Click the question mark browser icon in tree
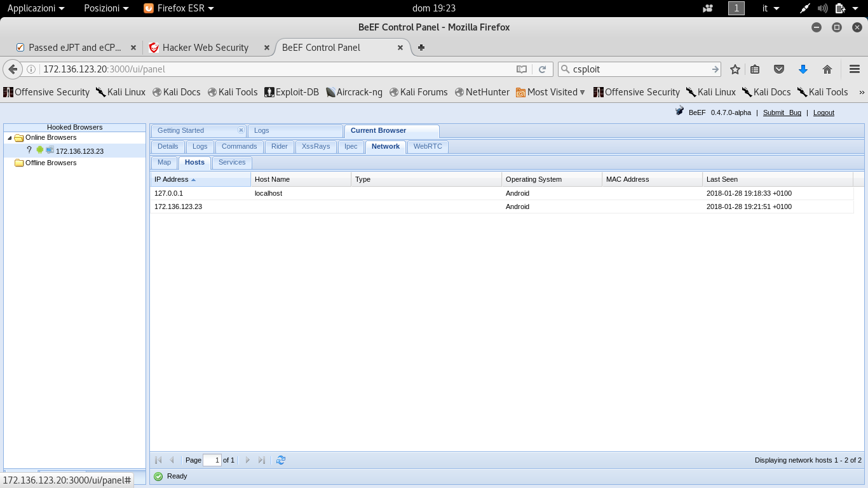This screenshot has height=488, width=868. click(x=29, y=150)
